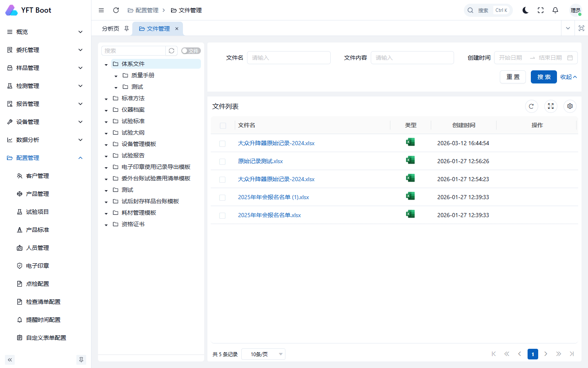Viewport: 588px width, 368px height.
Task: Click the 重置 reset button
Action: click(x=513, y=77)
